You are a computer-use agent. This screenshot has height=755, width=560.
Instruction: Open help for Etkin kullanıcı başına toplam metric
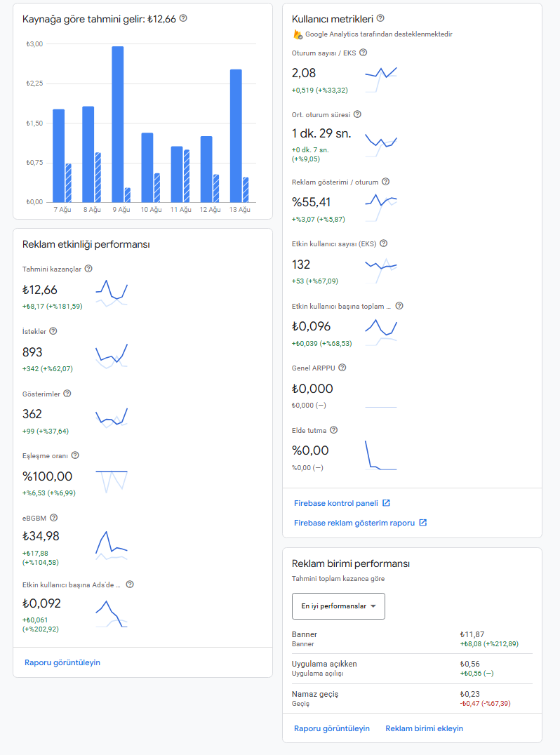click(399, 306)
